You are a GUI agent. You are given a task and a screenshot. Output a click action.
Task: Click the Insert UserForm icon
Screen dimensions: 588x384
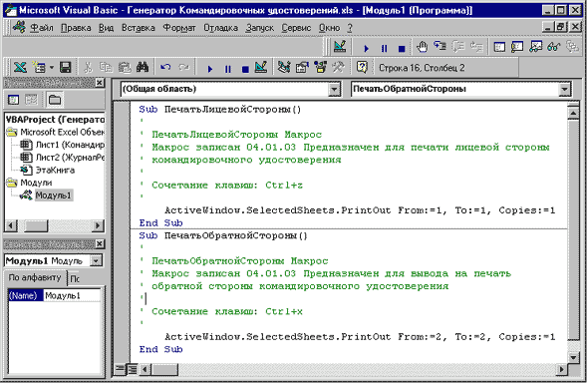(39, 68)
